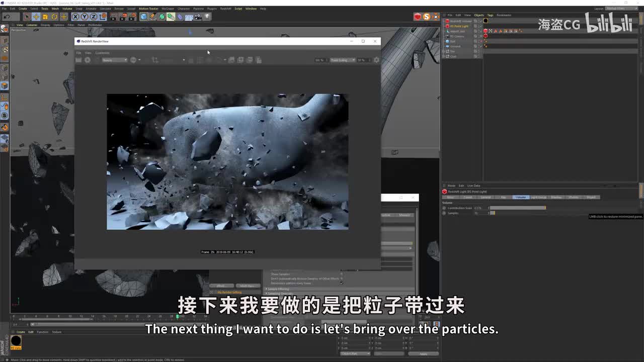Click Render to Picture Viewer icon
Screen dimensions: 644x362
click(123, 17)
